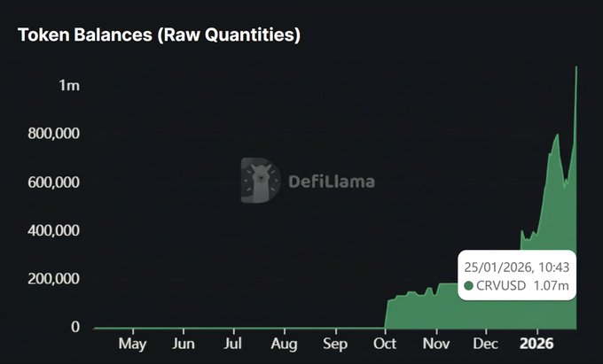Image resolution: width=603 pixels, height=364 pixels.
Task: Click the Dec month axis label
Action: 487,343
